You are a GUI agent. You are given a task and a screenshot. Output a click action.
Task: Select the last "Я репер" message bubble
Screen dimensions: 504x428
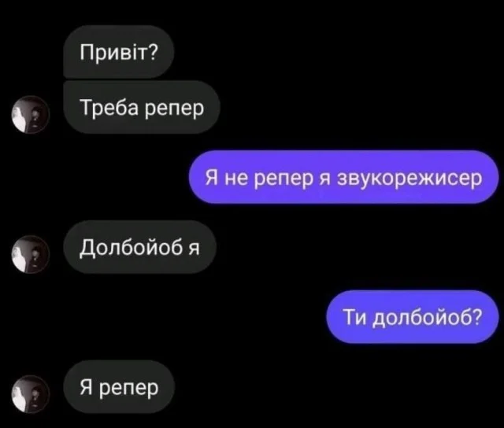pyautogui.click(x=119, y=386)
